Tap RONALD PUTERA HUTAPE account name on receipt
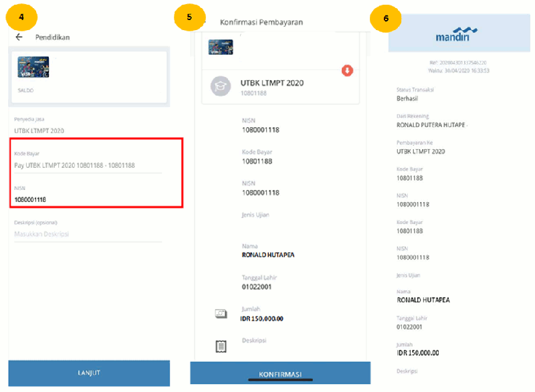 pyautogui.click(x=431, y=125)
